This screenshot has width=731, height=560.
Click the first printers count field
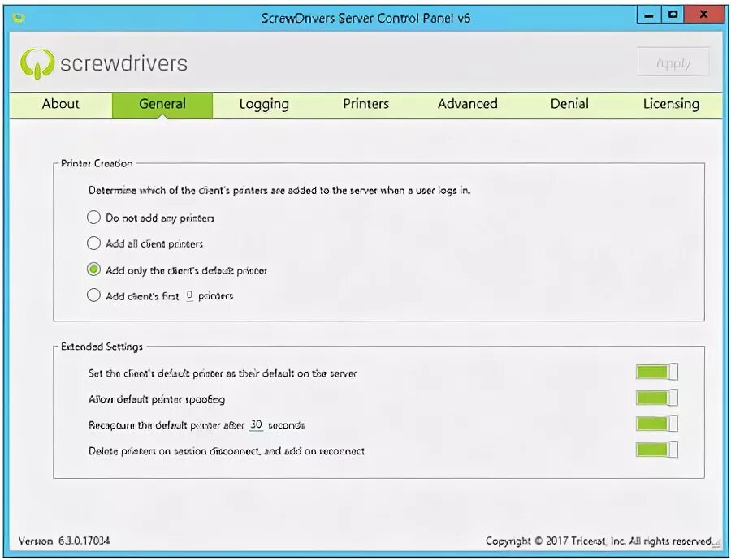tap(189, 296)
